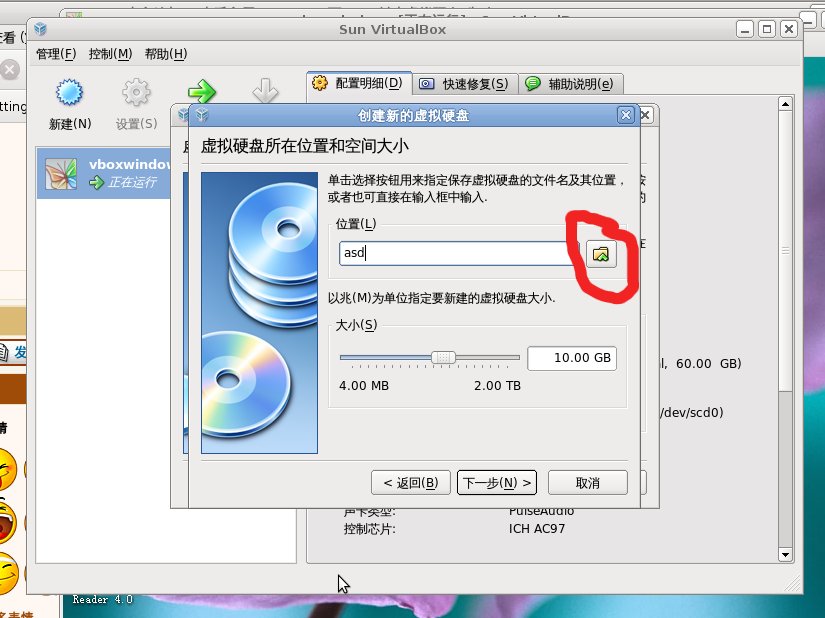
Task: Click the grey close circle icon in the left background window
Action: click(x=9, y=69)
